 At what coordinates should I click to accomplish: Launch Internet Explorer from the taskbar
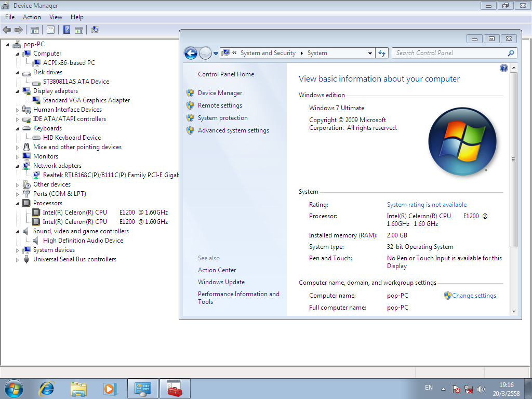point(46,389)
